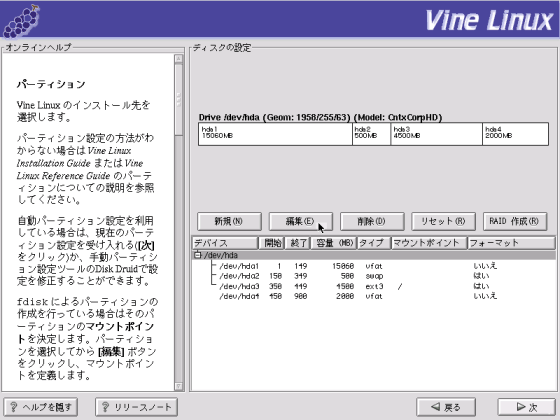The height and width of the screenshot is (420, 560).
Task: Sort by 開始 column header
Action: pos(271,243)
